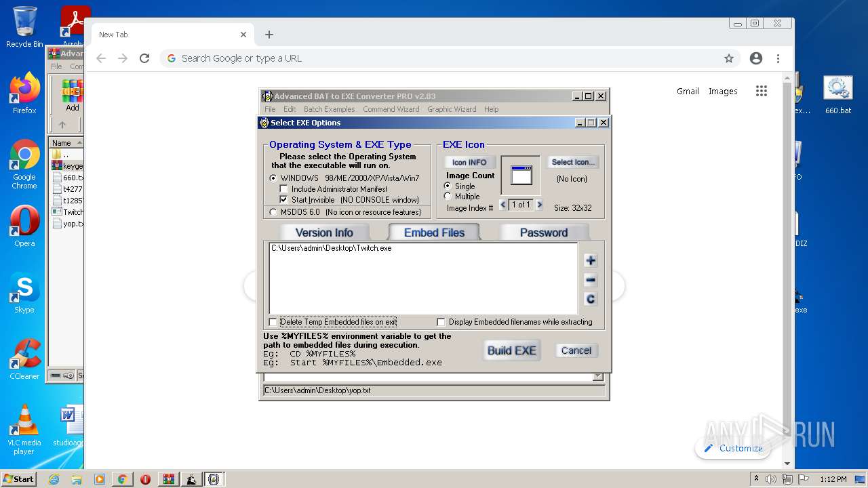This screenshot has width=868, height=488.
Task: Click the Add button in WinRAR toolbar
Action: (x=72, y=96)
